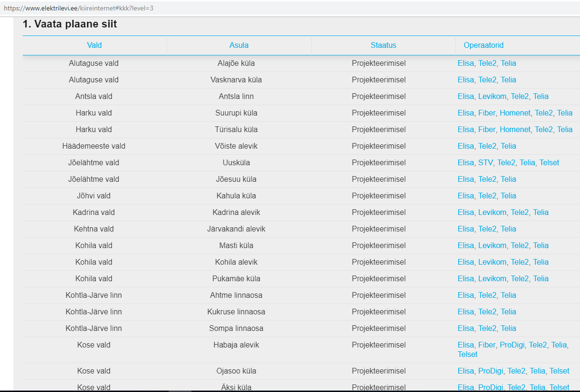Open Fiber link in Habaja alevik row
This screenshot has width=580, height=392.
pyautogui.click(x=487, y=345)
